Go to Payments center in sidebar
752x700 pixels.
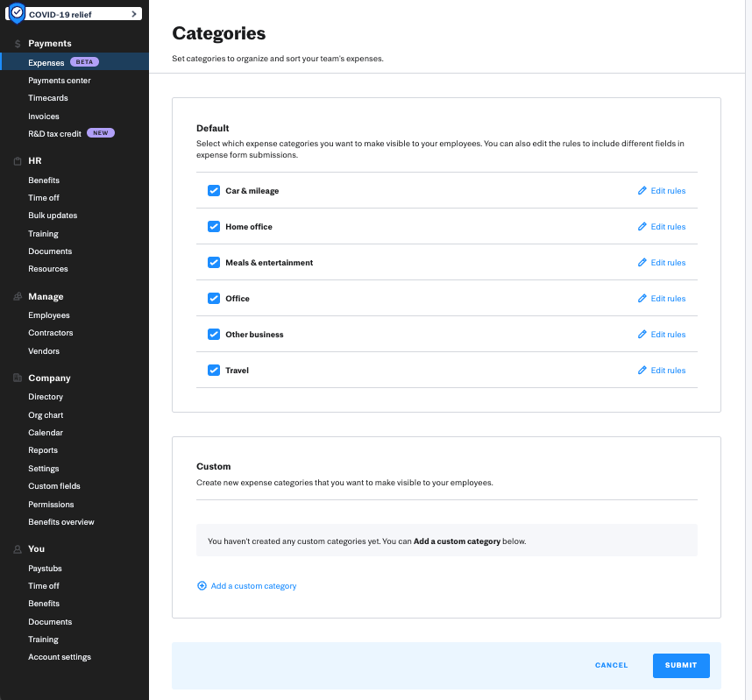[59, 81]
